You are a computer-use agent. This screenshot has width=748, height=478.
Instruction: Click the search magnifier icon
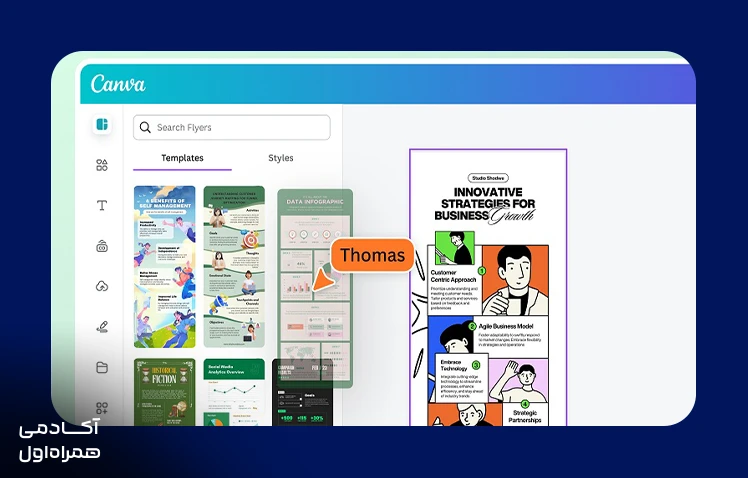pyautogui.click(x=145, y=127)
